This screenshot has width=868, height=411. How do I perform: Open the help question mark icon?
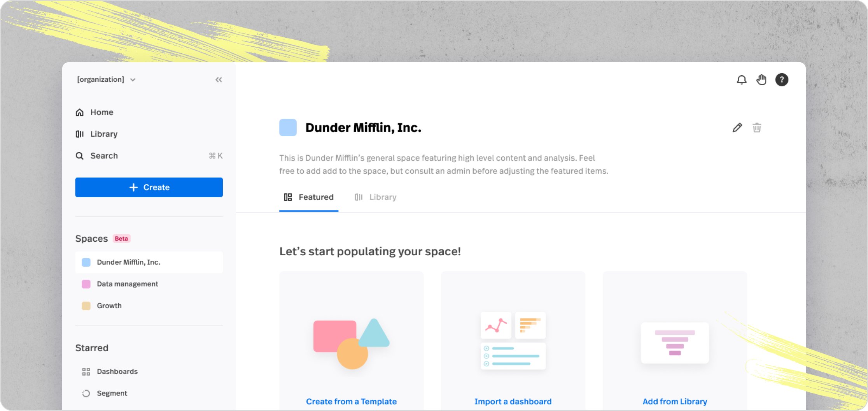click(x=782, y=80)
